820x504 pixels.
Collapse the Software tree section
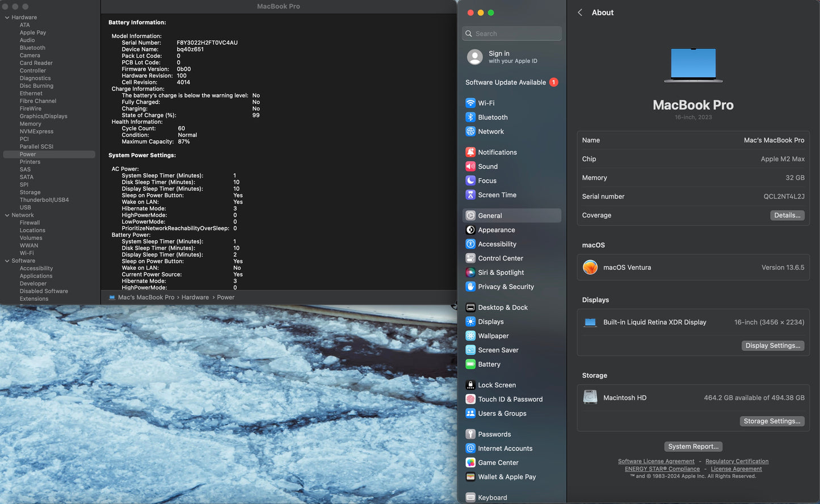click(7, 261)
